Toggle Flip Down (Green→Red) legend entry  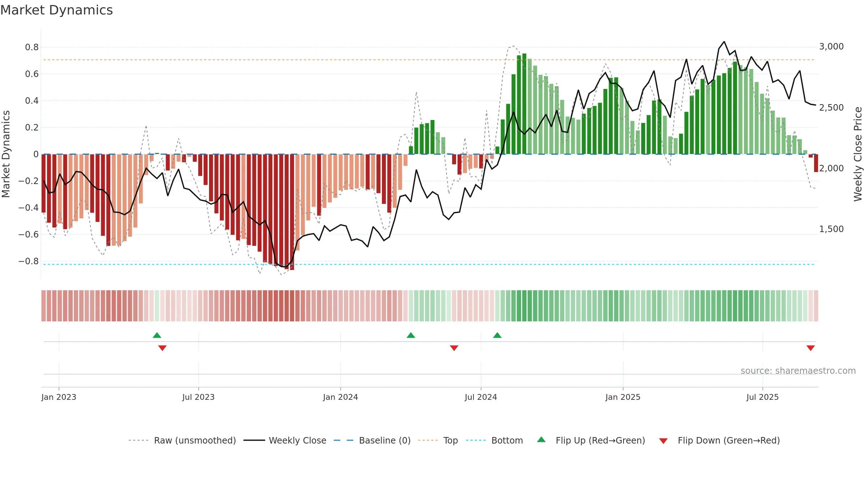click(719, 440)
